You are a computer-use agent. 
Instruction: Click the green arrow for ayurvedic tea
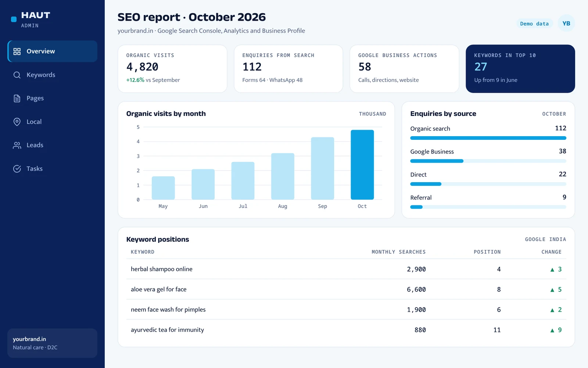[x=552, y=330]
